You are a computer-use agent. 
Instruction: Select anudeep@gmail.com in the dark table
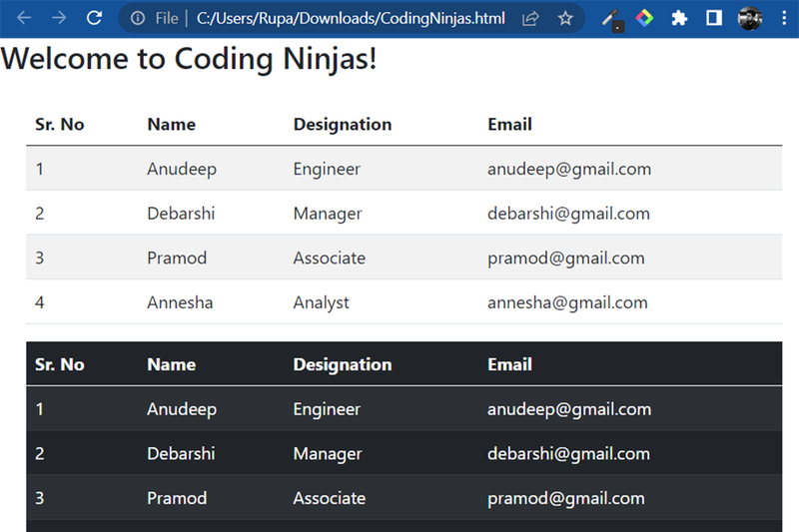[x=569, y=409]
